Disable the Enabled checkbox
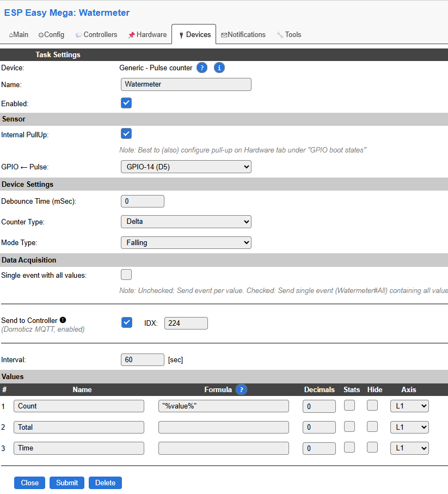 126,103
